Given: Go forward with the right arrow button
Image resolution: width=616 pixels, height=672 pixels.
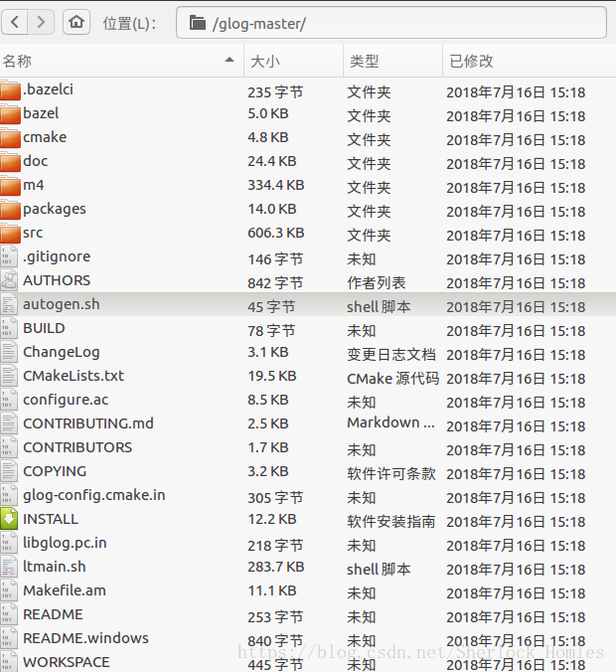Looking at the screenshot, I should [x=41, y=22].
